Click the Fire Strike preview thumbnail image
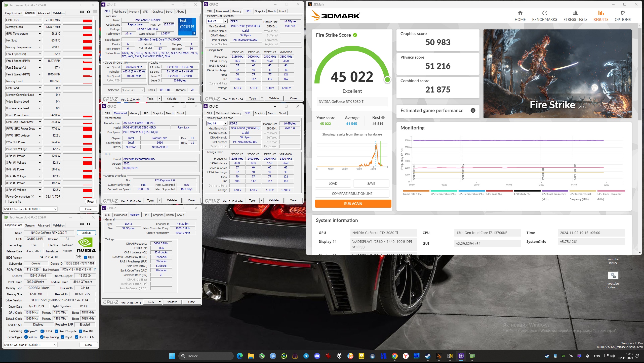Viewport: 644px width, 363px height. coord(557,74)
